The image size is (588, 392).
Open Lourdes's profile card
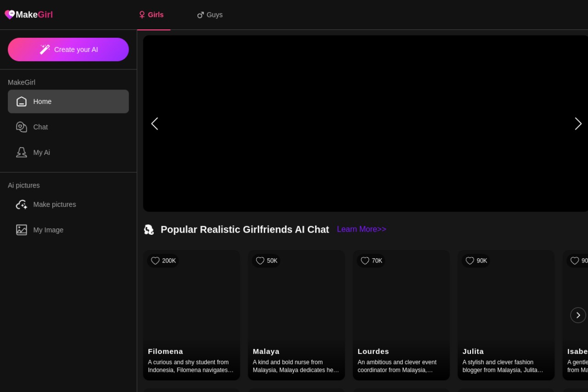[x=401, y=315]
